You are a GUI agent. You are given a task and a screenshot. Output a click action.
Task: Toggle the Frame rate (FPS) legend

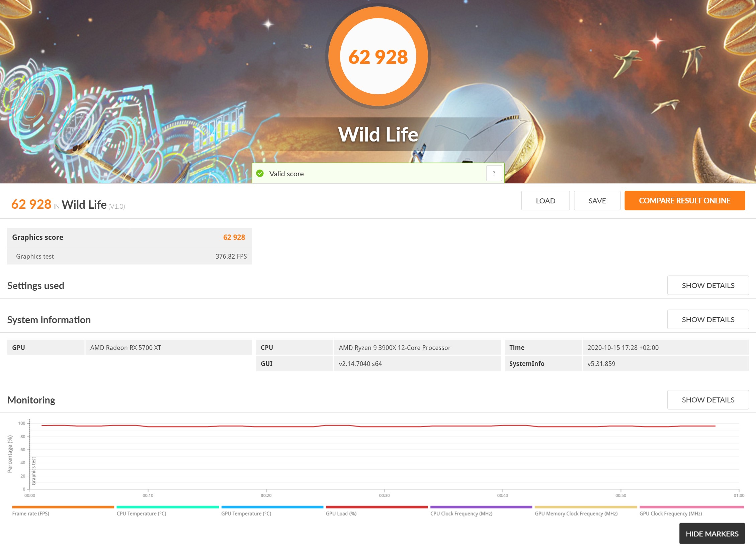[x=31, y=514]
